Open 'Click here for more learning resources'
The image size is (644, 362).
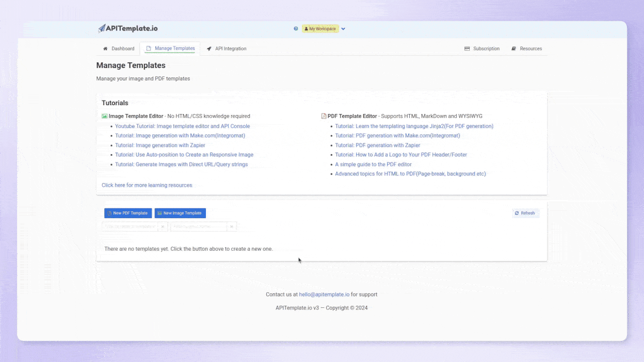147,185
